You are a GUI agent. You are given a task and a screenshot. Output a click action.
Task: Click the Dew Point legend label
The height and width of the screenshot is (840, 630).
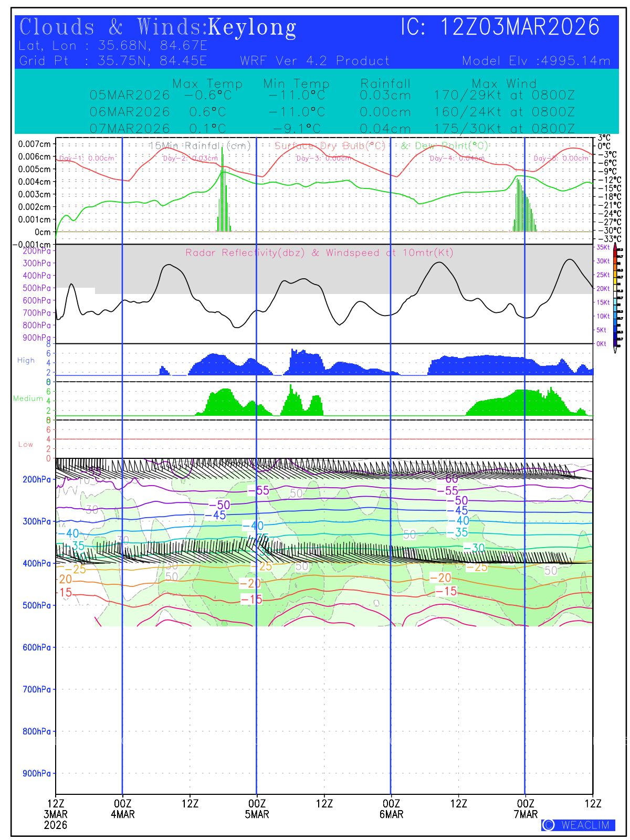pos(445,146)
